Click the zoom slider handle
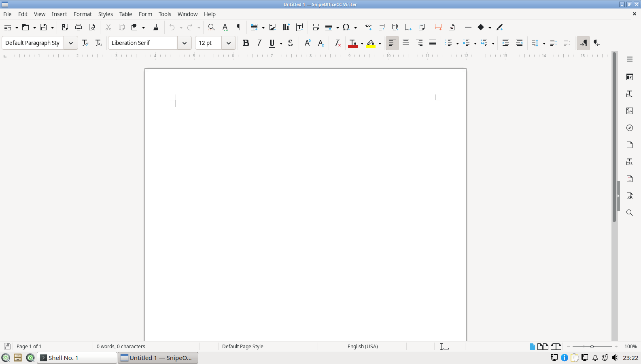 [x=592, y=347]
